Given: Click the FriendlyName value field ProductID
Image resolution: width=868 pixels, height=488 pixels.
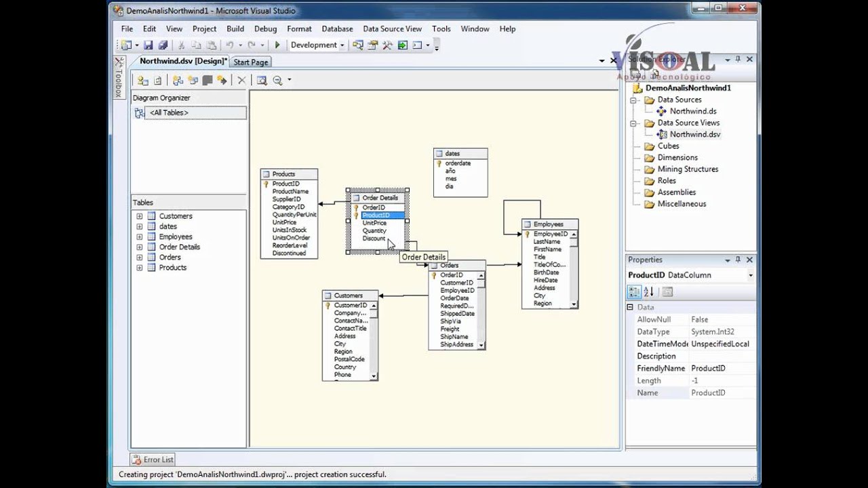Looking at the screenshot, I should (722, 368).
